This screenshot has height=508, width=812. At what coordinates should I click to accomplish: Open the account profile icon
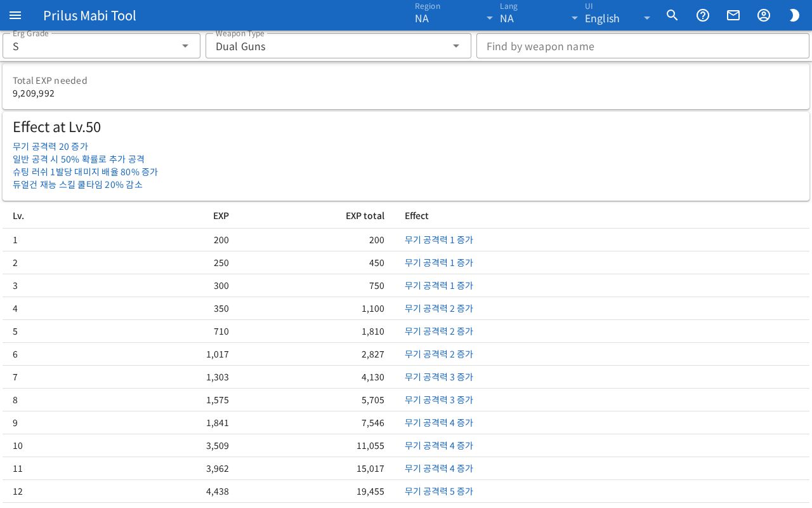point(764,15)
